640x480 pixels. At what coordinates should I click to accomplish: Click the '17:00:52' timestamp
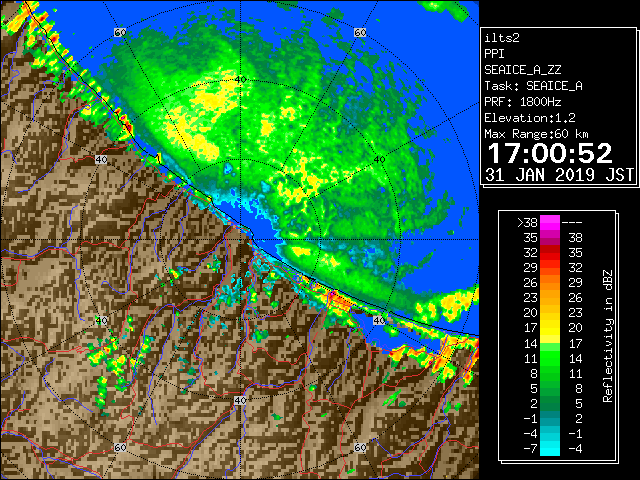[550, 153]
